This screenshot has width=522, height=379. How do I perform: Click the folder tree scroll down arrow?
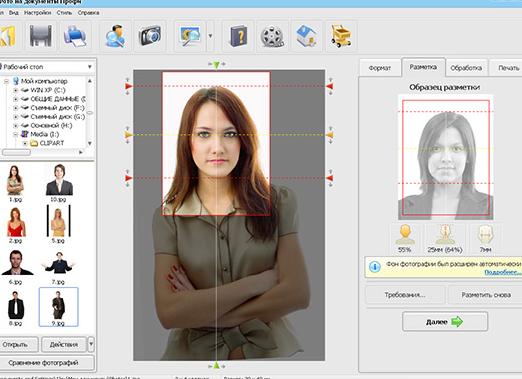(90, 143)
